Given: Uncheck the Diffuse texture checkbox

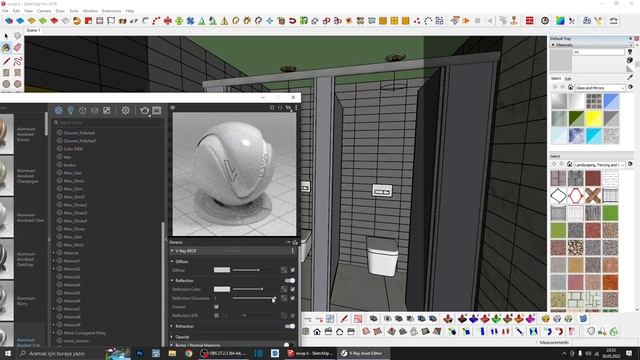Looking at the screenshot, I should tap(293, 270).
